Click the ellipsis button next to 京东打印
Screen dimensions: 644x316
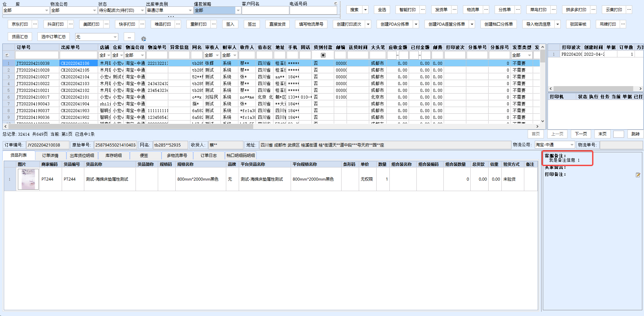click(35, 24)
